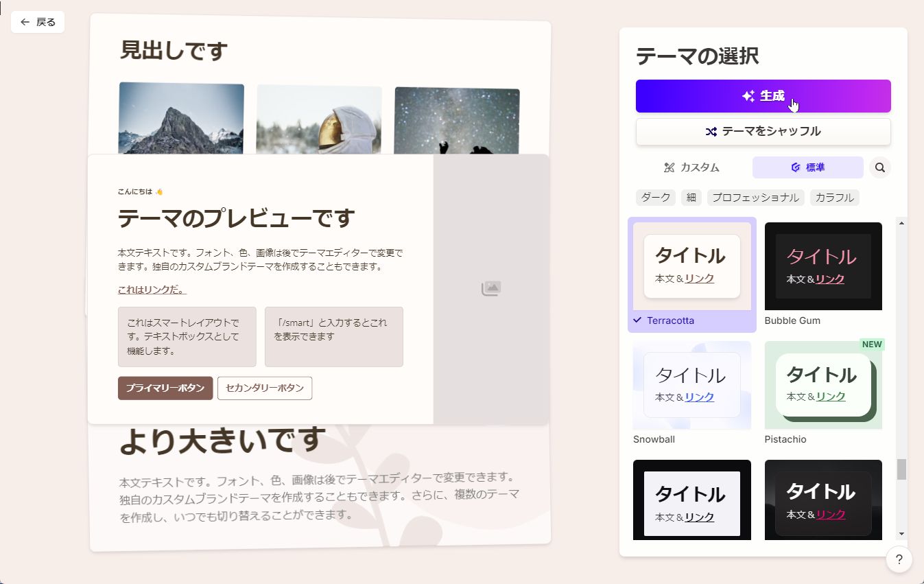Select the Pistachio theme marked NEW
924x584 pixels.
pos(822,384)
